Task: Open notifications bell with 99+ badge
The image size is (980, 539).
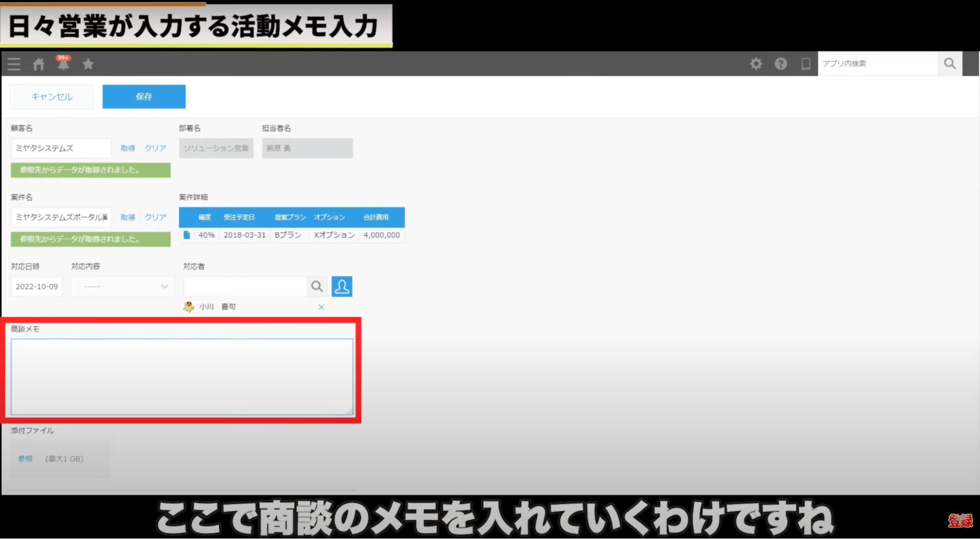Action: pos(63,64)
